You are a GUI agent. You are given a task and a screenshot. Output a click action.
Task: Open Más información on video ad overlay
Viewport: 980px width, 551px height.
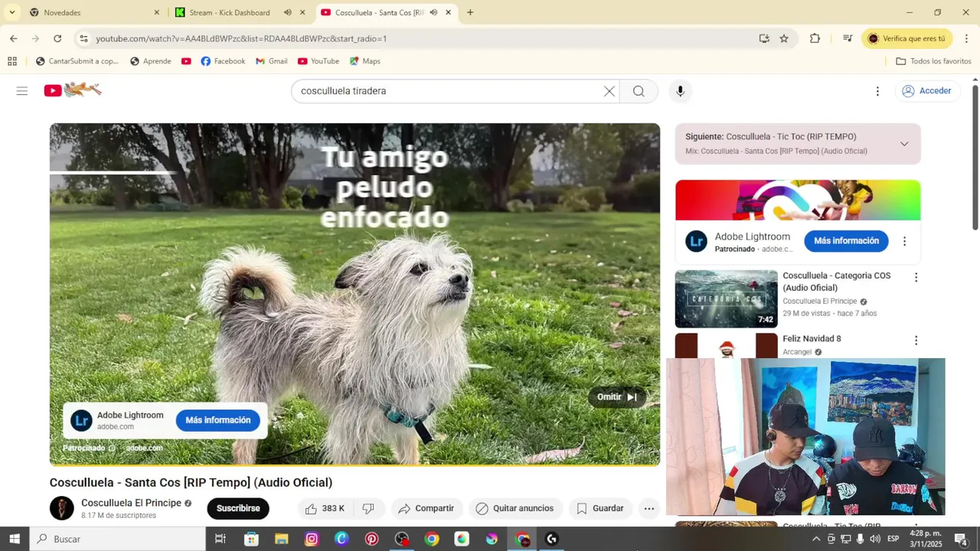[217, 420]
